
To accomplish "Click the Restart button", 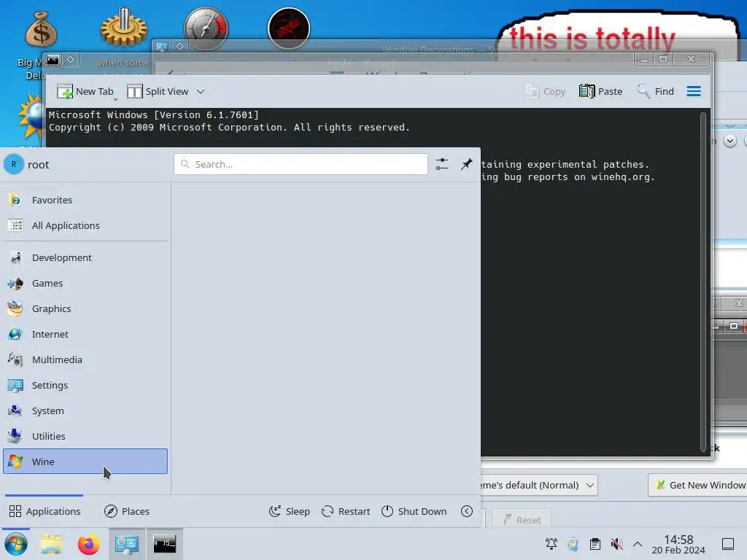I will (x=345, y=511).
